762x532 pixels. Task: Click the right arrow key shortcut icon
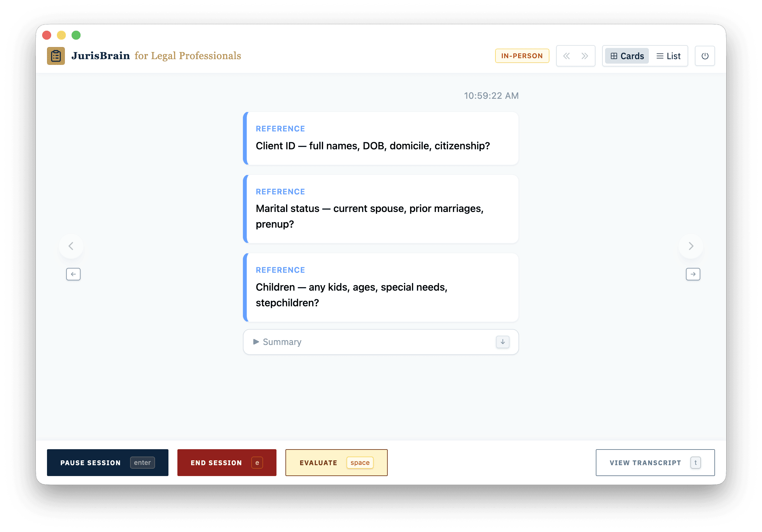click(x=693, y=274)
